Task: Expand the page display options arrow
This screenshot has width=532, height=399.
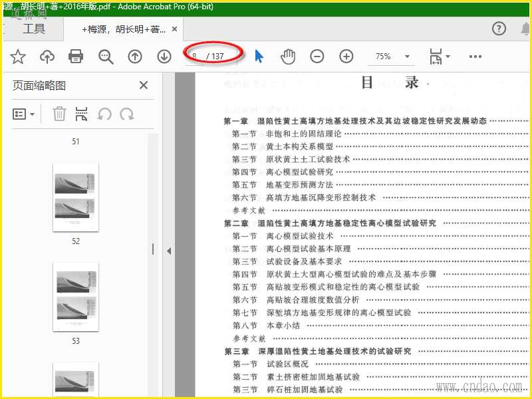Action: coord(448,57)
